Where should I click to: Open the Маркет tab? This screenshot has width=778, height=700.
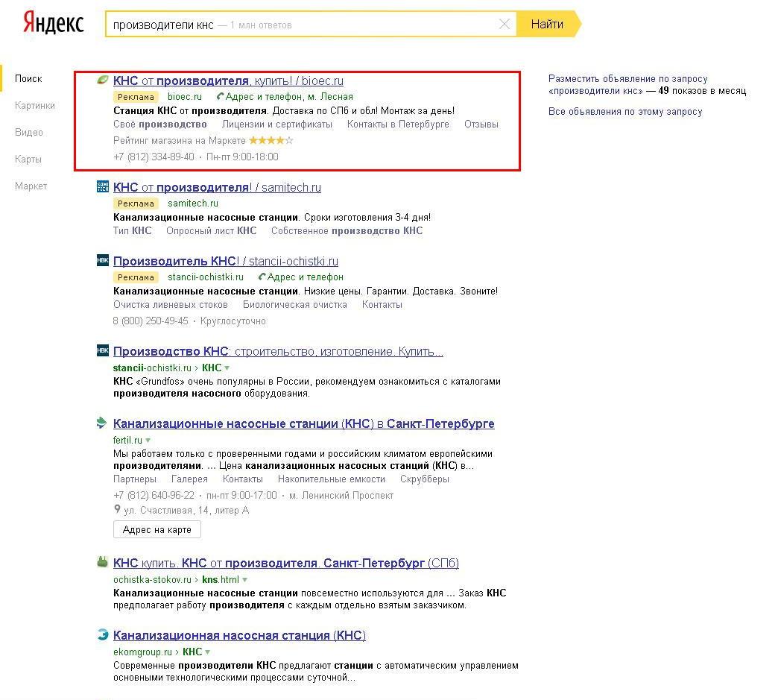point(31,186)
